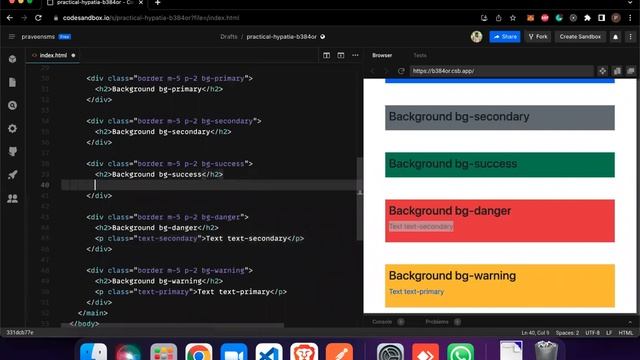
Task: Click the green Background bg-success box
Action: pos(500,165)
